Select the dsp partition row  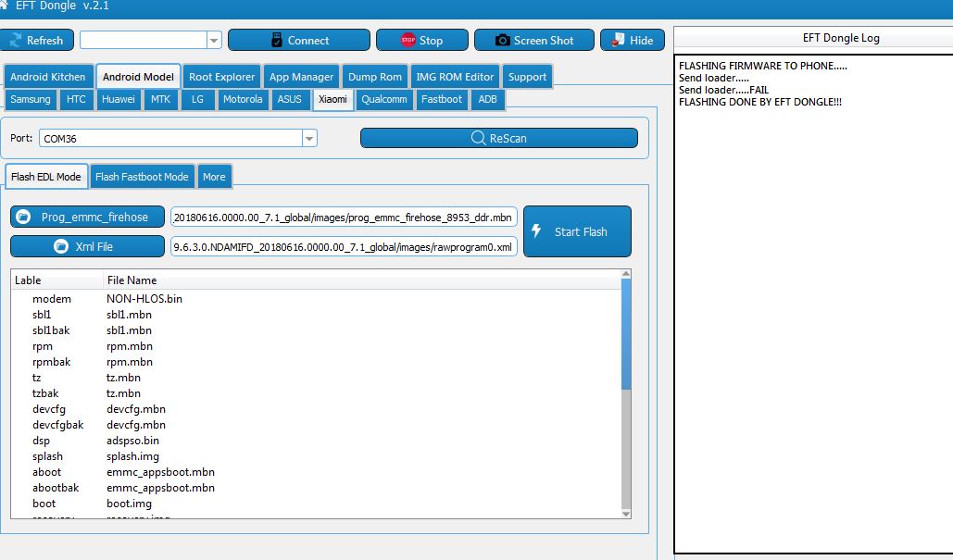[316, 441]
